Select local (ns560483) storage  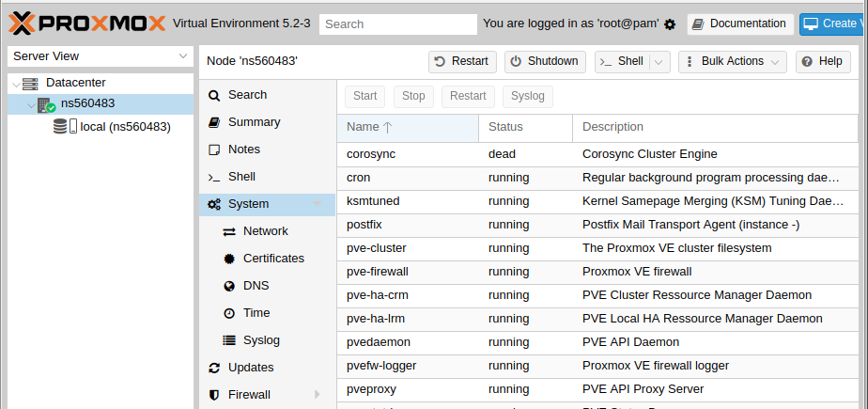point(125,126)
